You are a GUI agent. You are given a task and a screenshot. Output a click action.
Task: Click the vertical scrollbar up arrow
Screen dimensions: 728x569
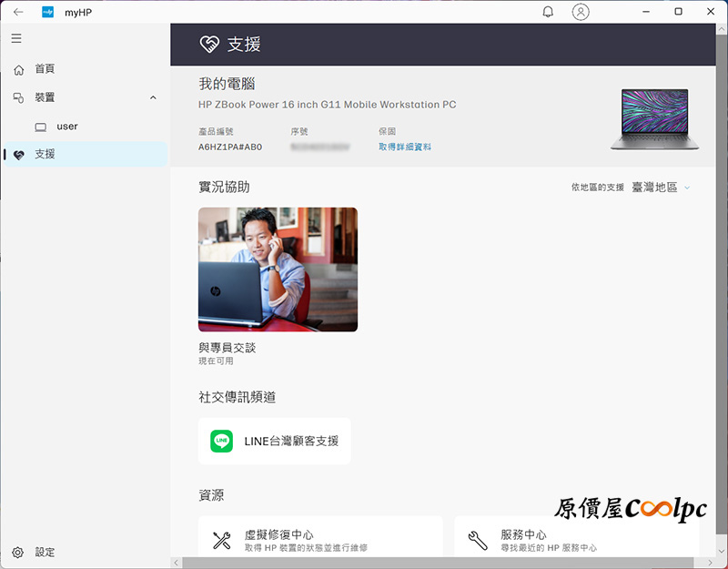[722, 29]
